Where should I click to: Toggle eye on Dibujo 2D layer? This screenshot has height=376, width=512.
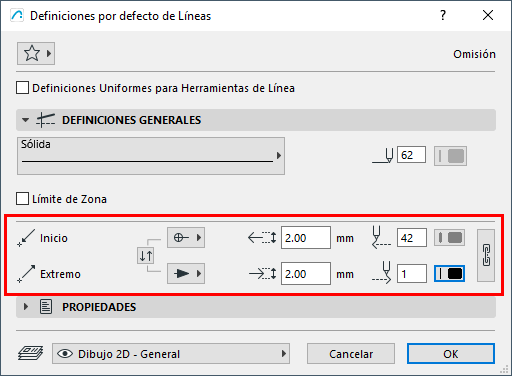click(65, 354)
